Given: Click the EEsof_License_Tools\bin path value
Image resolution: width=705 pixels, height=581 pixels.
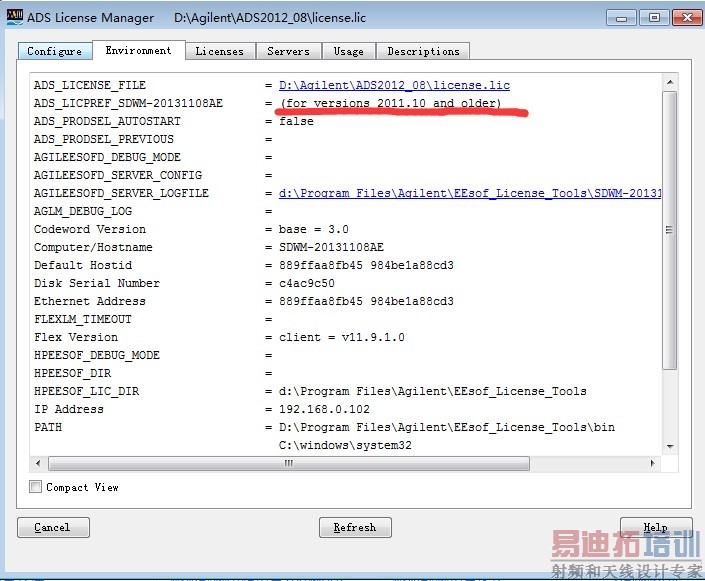Looking at the screenshot, I should [447, 427].
